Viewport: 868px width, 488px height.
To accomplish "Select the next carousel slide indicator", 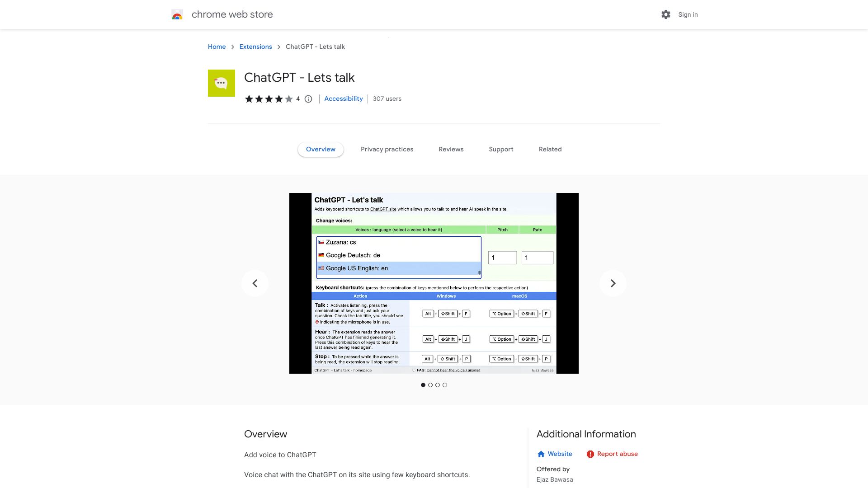I will [430, 385].
